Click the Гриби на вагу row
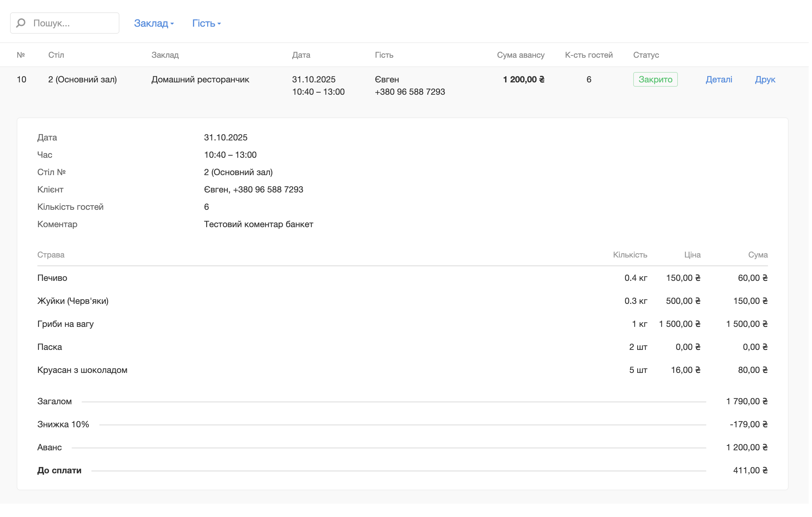 click(65, 324)
